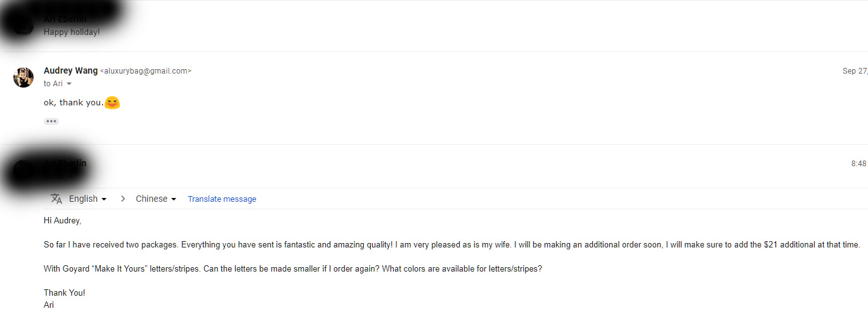Expand the collapsed "Happy holiday!" message
The height and width of the screenshot is (316, 868).
click(x=72, y=32)
